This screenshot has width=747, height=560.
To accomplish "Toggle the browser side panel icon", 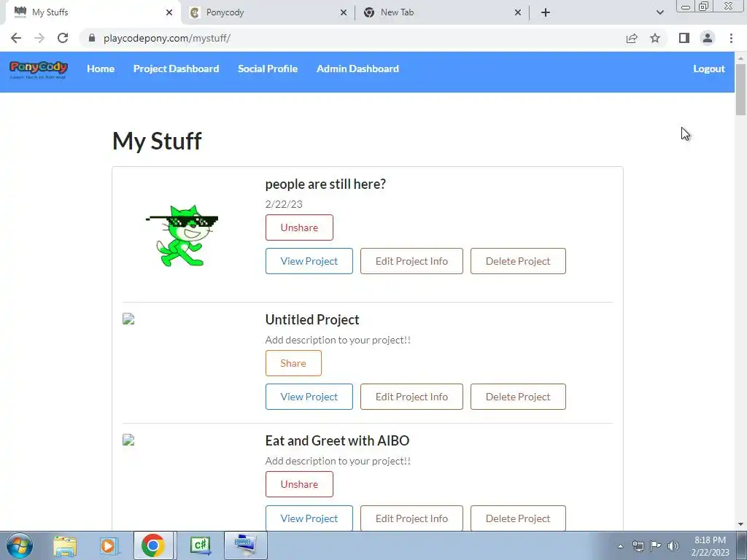I will [x=684, y=38].
